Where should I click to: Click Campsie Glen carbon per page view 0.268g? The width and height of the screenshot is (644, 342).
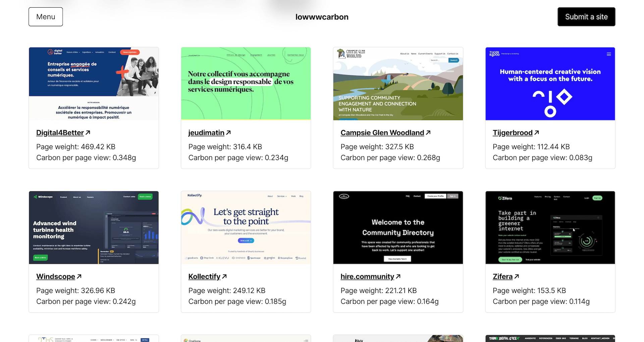[x=390, y=158]
